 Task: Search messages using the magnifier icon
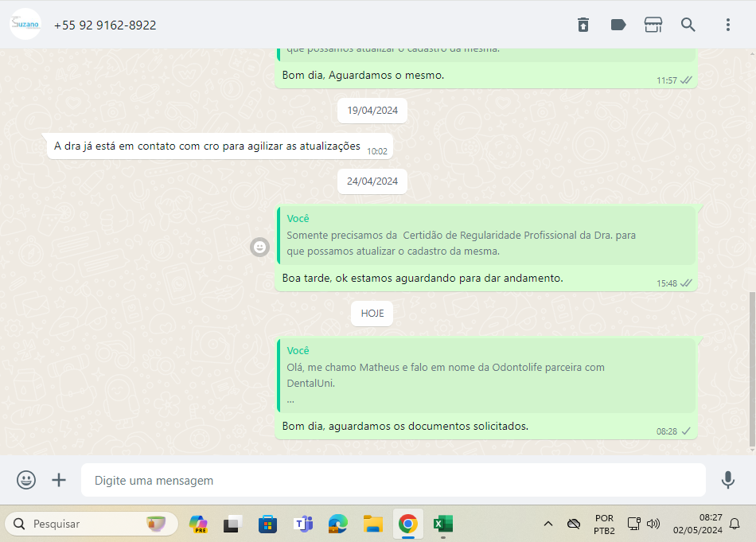(x=688, y=25)
